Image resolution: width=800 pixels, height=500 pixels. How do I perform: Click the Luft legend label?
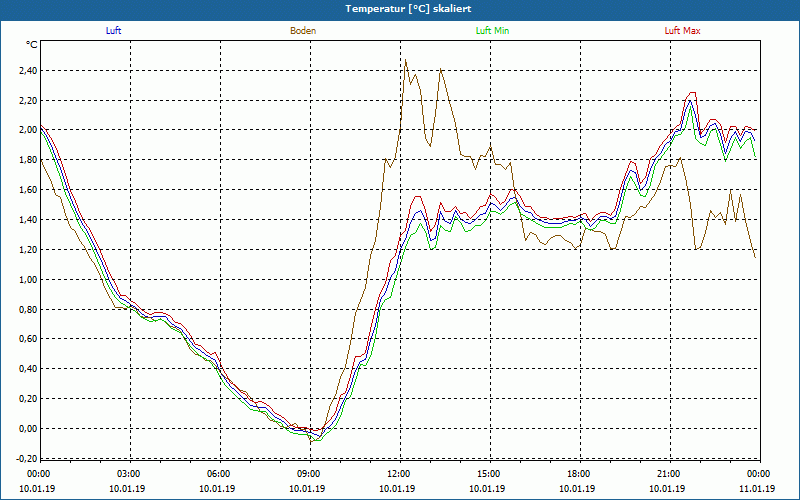tap(114, 31)
